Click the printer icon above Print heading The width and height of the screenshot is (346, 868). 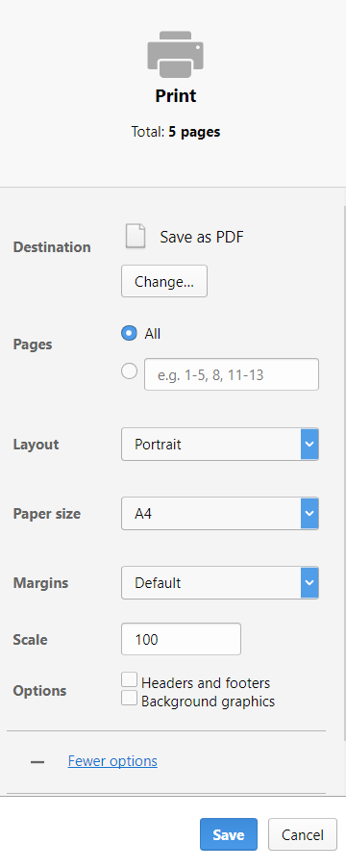tap(175, 54)
